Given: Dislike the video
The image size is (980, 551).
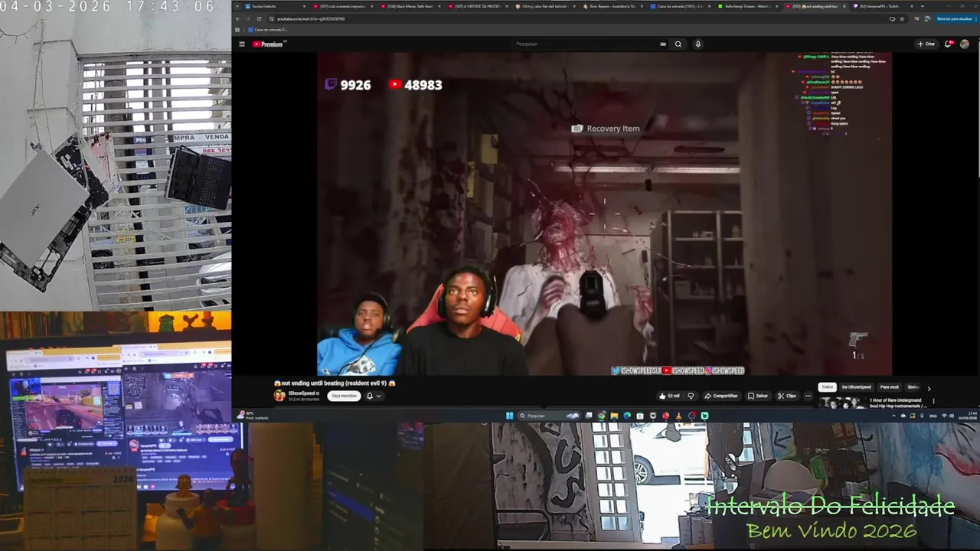Looking at the screenshot, I should coord(691,396).
